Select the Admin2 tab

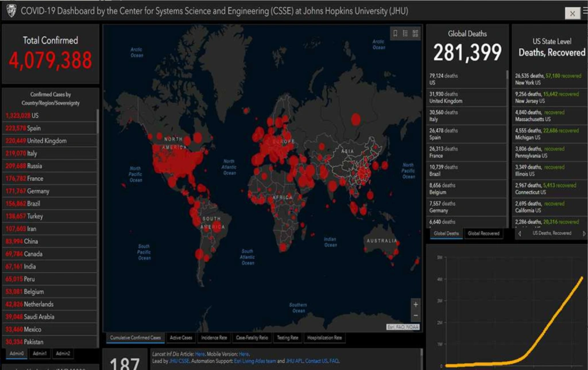click(63, 353)
